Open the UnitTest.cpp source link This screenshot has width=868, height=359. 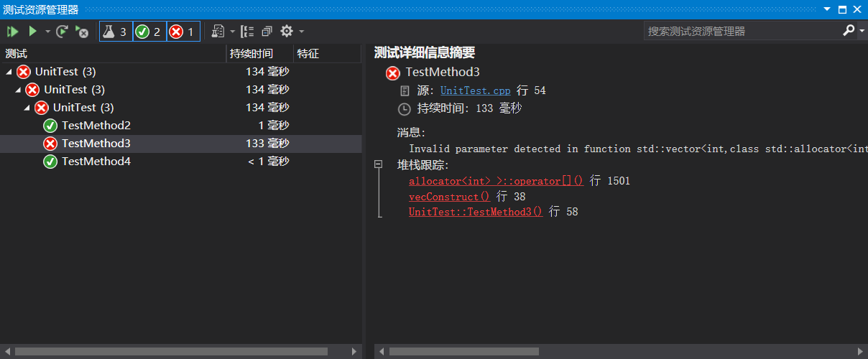[475, 90]
